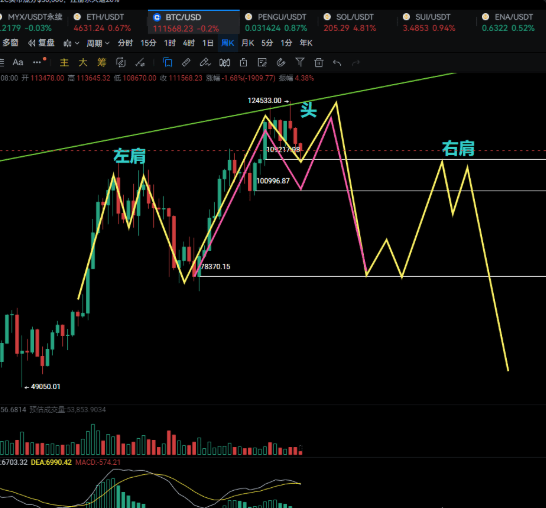This screenshot has width=546, height=508.
Task: Toggle the 筹 chip distribution indicator
Action: coord(102,62)
